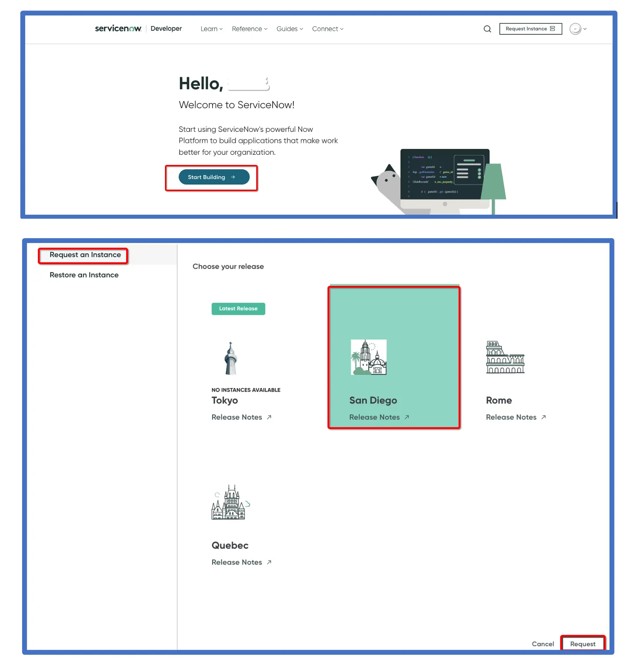This screenshot has height=672, width=636.
Task: Select the Tokyo tower release icon
Action: click(231, 358)
